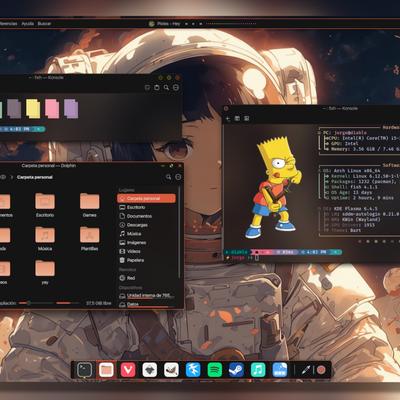This screenshot has height=400, width=400.
Task: Activate the color picker pen icon
Action: point(306,370)
